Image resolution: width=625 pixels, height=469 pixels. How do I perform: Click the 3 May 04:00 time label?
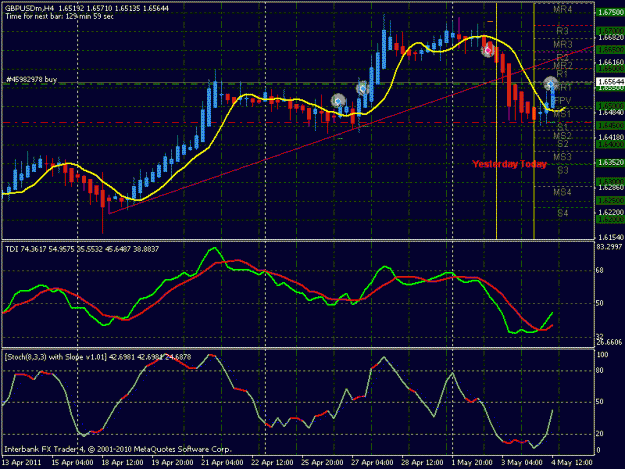tap(522, 463)
